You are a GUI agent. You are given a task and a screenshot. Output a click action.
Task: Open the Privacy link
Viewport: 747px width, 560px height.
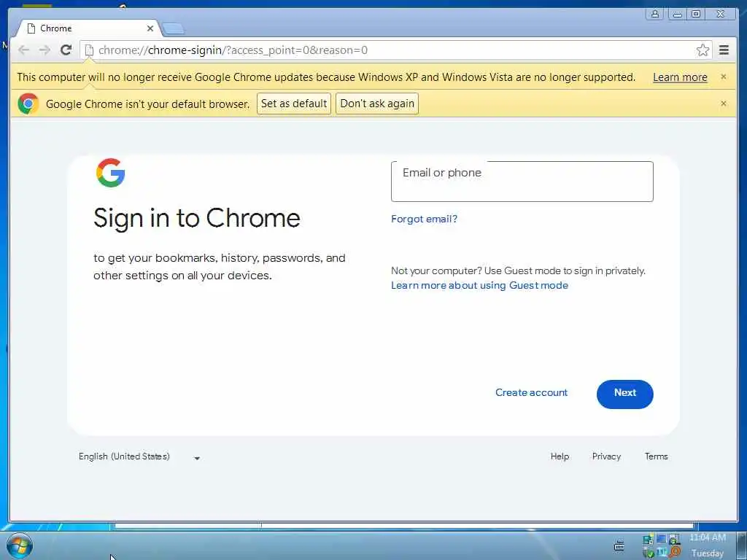(x=606, y=456)
